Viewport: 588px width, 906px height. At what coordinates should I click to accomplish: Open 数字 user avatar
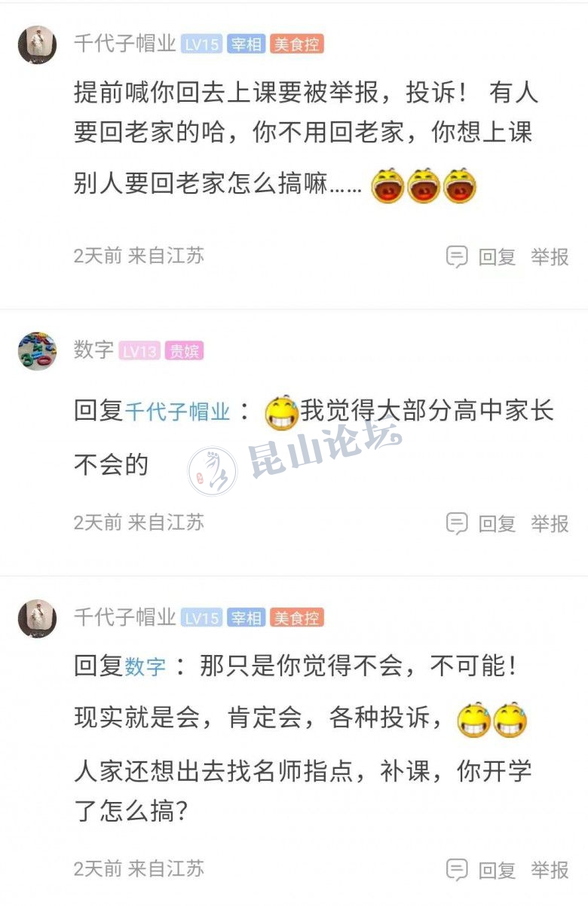coord(37,350)
